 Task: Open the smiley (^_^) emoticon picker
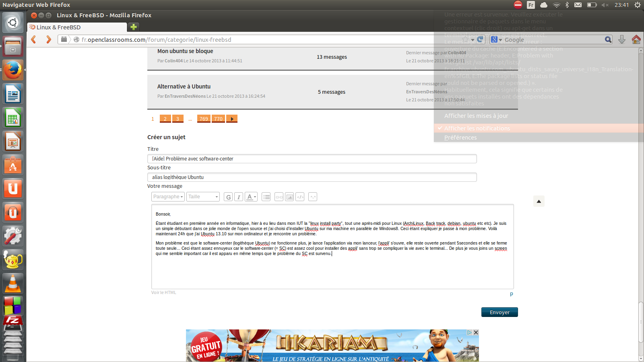313,197
